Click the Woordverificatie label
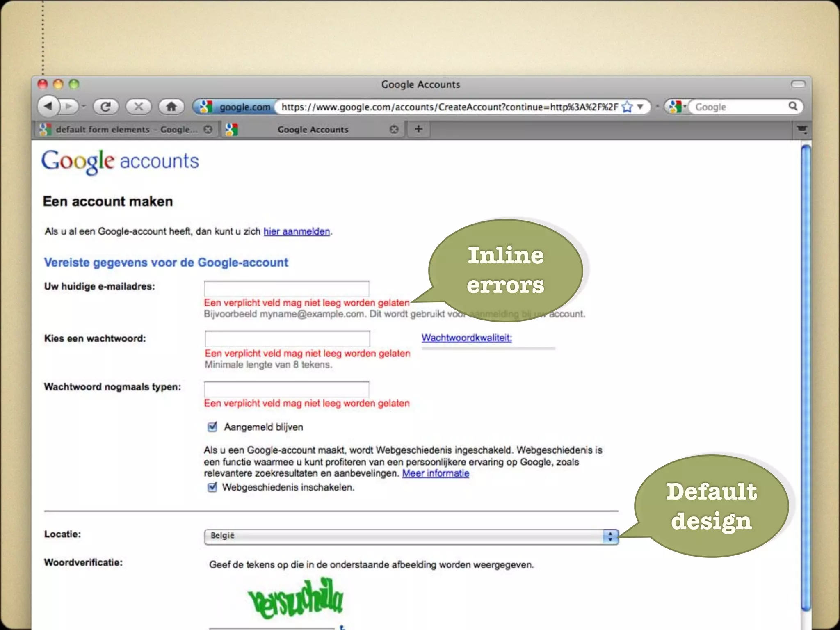840x630 pixels. pyautogui.click(x=83, y=562)
